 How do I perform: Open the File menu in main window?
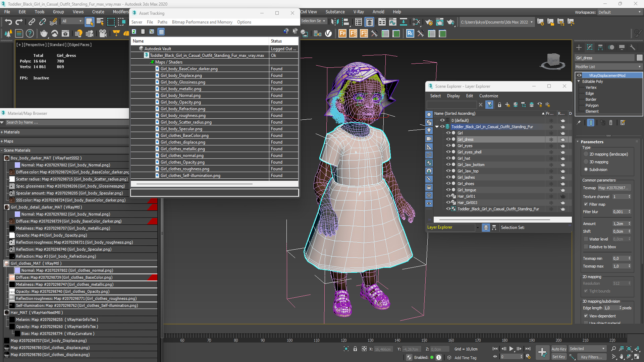tap(7, 12)
